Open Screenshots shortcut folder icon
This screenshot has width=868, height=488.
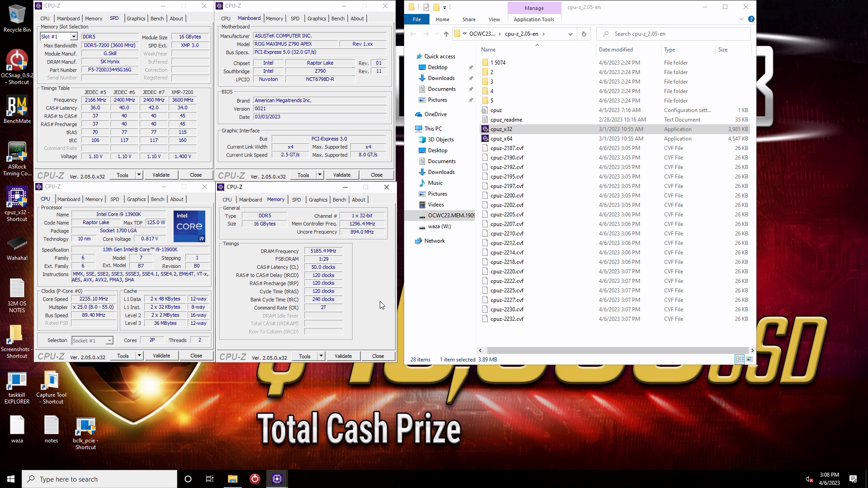pyautogui.click(x=17, y=342)
